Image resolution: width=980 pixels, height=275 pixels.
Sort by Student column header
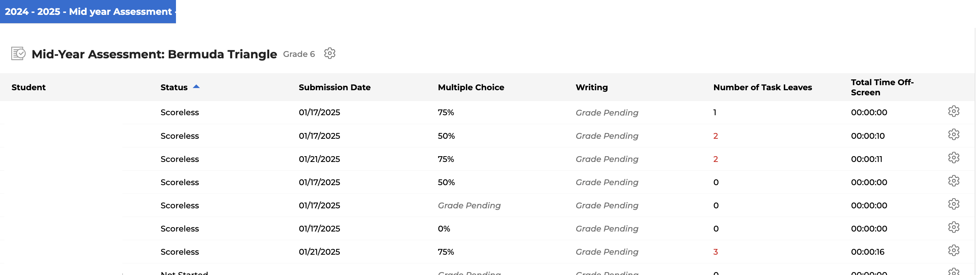click(29, 87)
